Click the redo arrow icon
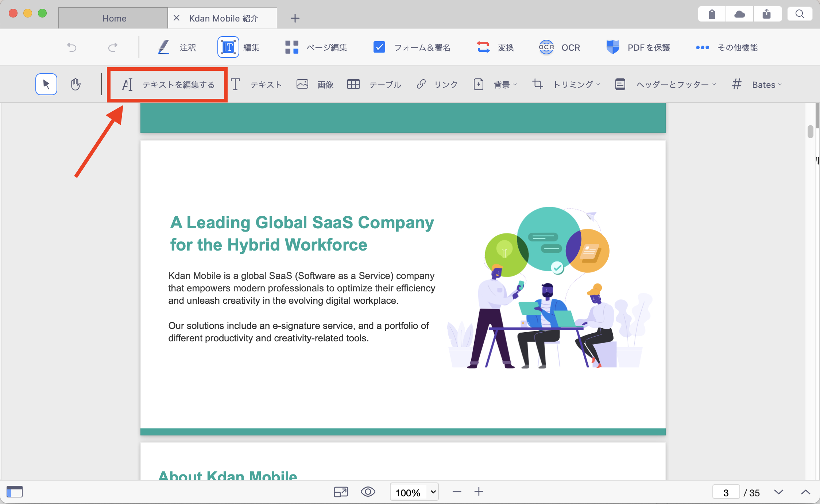 pyautogui.click(x=113, y=47)
